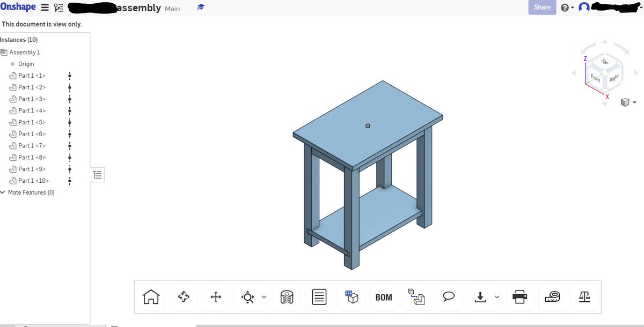Open Mass properties scales icon
This screenshot has width=644, height=327.
584,296
